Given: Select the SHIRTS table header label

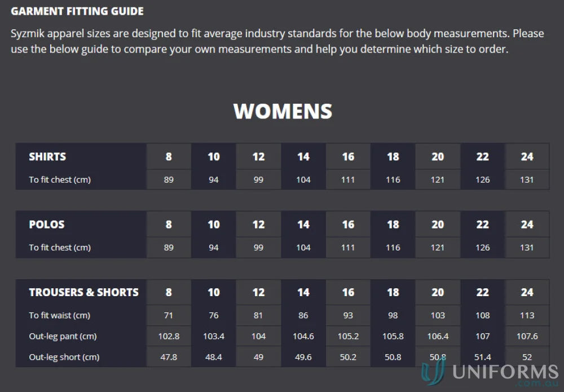Looking at the screenshot, I should click(x=47, y=157).
